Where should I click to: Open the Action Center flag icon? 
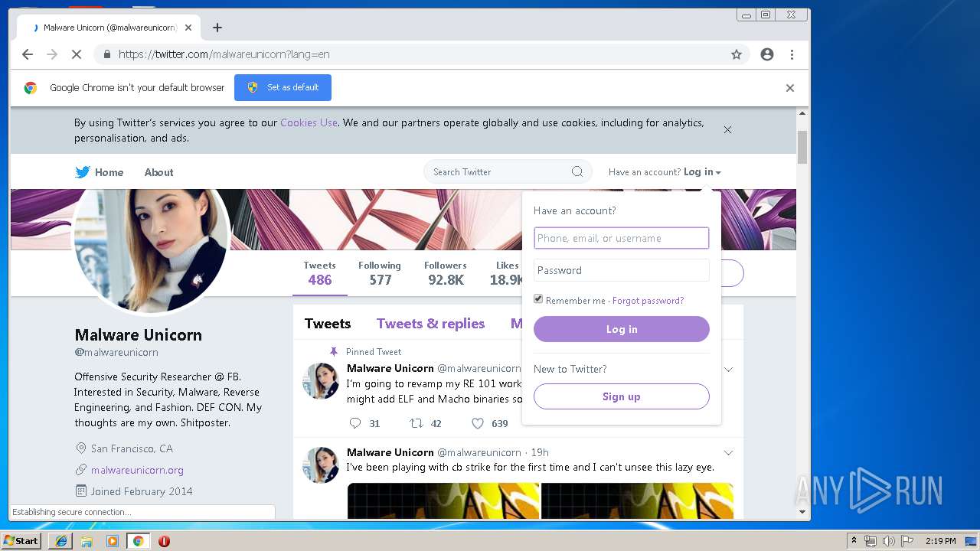[x=907, y=541]
